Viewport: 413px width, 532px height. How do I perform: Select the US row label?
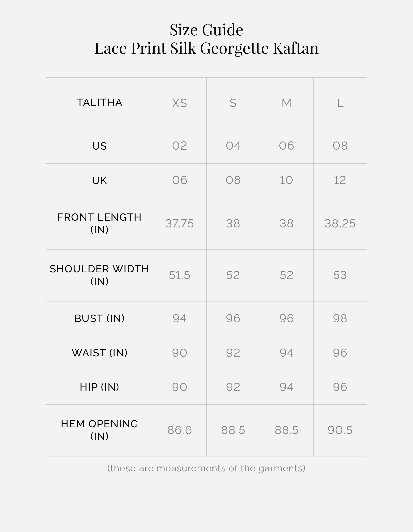click(x=100, y=146)
